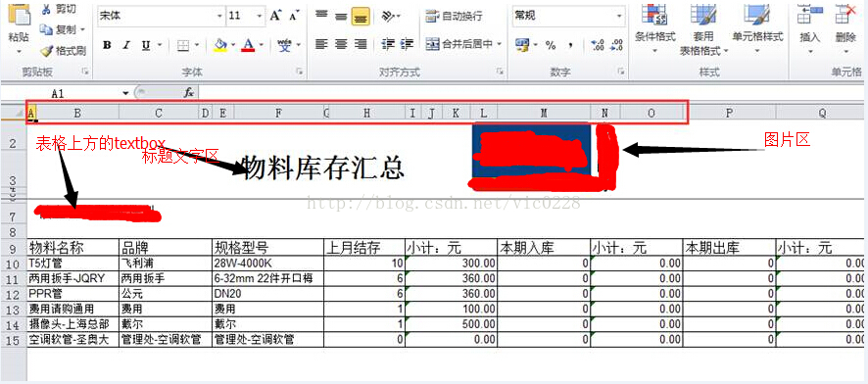Viewport: 868px width, 384px height.
Task: Cut selection with the 剪切 scissors
Action: [x=60, y=10]
